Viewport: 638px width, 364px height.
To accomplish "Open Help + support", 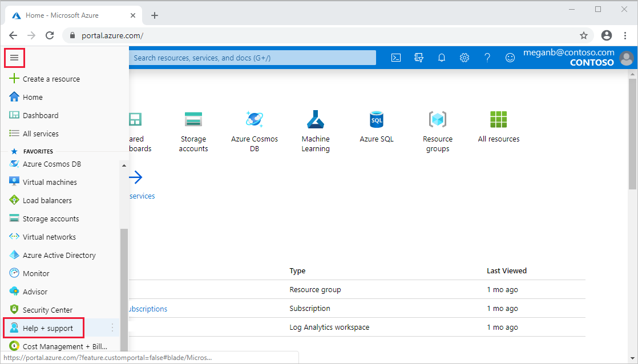I will click(x=47, y=328).
